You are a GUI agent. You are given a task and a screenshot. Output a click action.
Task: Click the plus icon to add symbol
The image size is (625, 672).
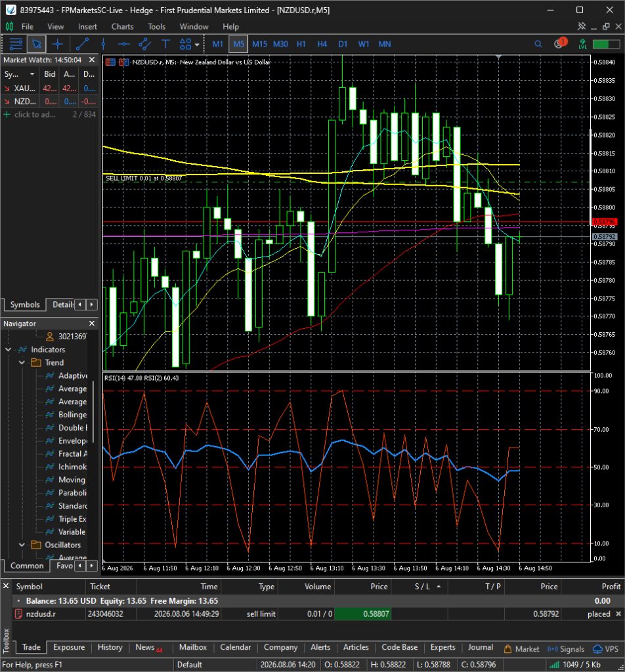[x=7, y=114]
